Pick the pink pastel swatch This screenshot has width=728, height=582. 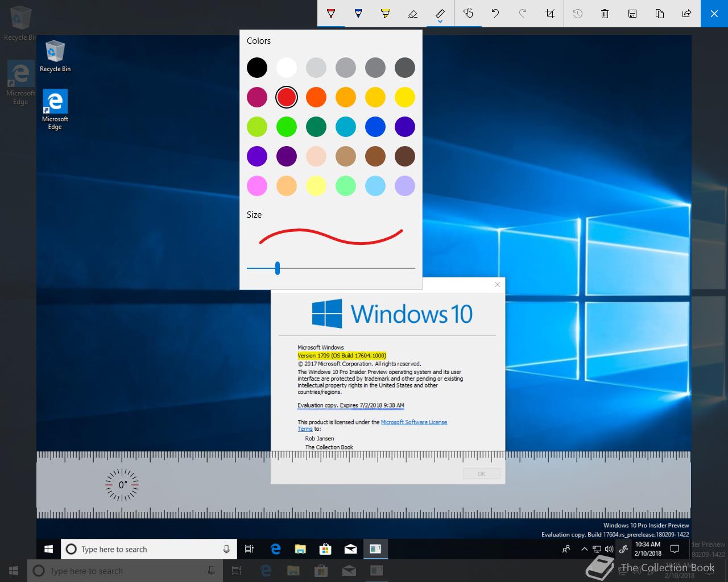click(x=257, y=186)
